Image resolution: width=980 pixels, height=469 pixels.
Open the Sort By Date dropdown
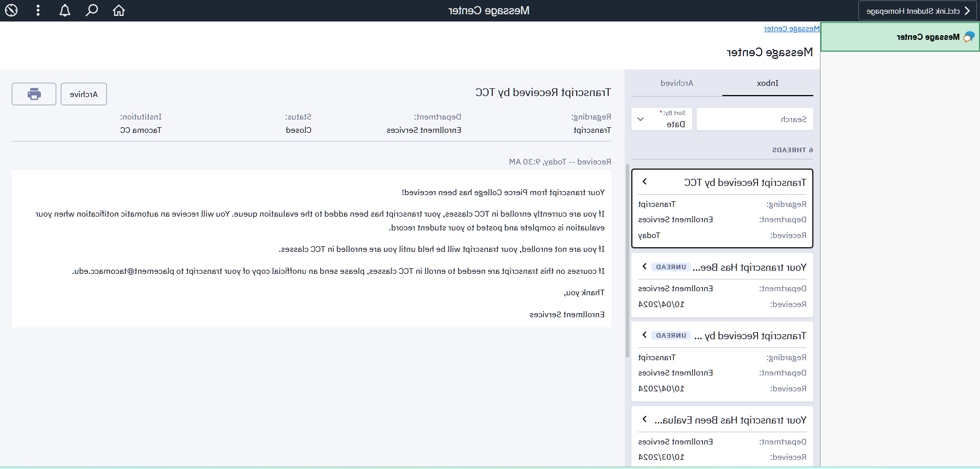coord(662,119)
